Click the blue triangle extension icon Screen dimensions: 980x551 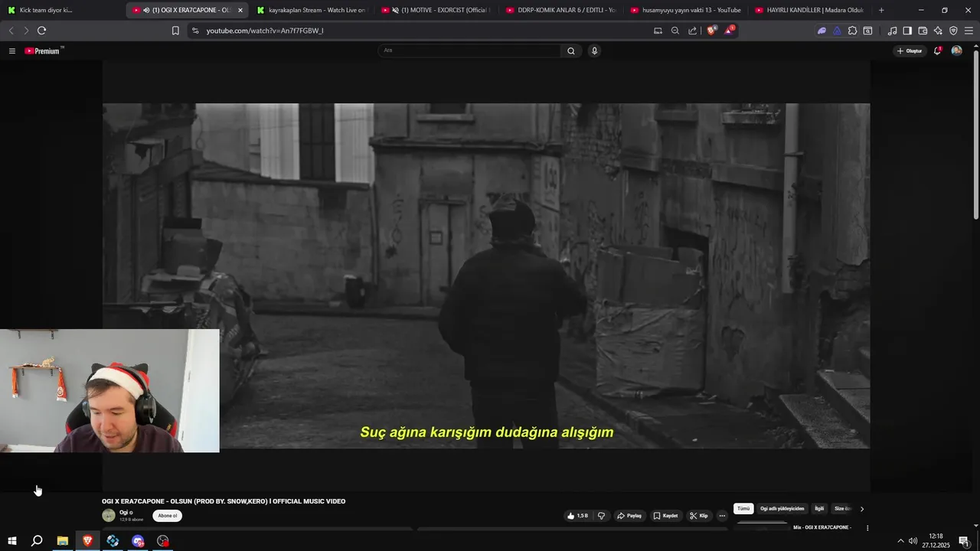[x=837, y=31]
